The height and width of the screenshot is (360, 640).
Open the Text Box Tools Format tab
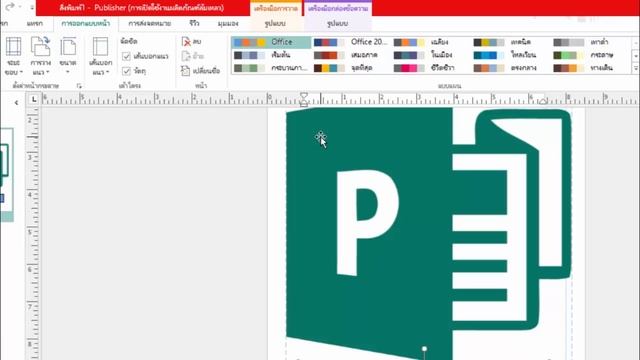[x=338, y=23]
